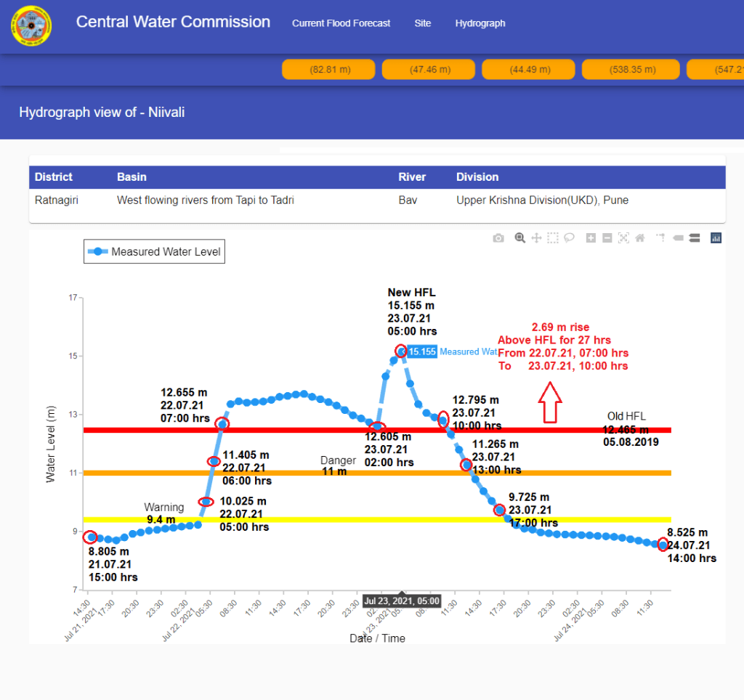Choose the Lasso Select tool
Image resolution: width=744 pixels, height=700 pixels.
pyautogui.click(x=569, y=238)
